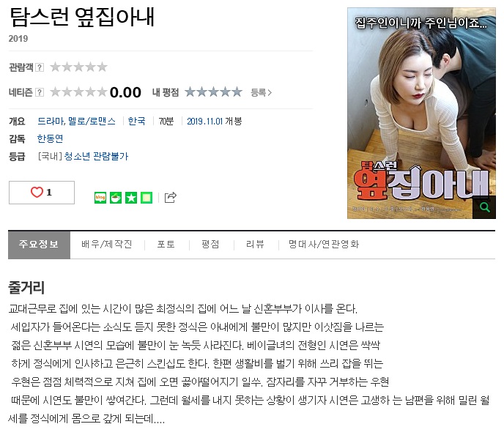The image size is (504, 435).
Task: Share to Naver blog icon
Action: pyautogui.click(x=100, y=198)
